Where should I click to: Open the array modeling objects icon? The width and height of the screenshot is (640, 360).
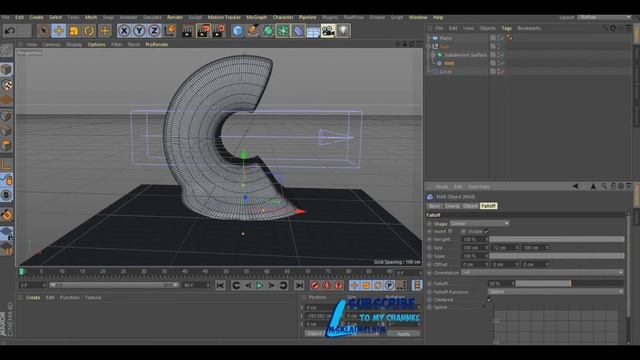283,31
